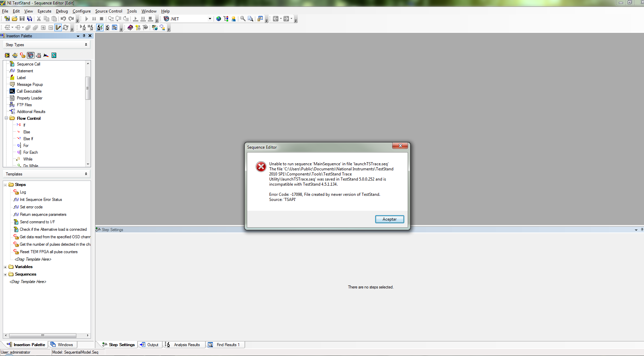The height and width of the screenshot is (356, 644).
Task: Click the Find magnifier icon
Action: [243, 19]
